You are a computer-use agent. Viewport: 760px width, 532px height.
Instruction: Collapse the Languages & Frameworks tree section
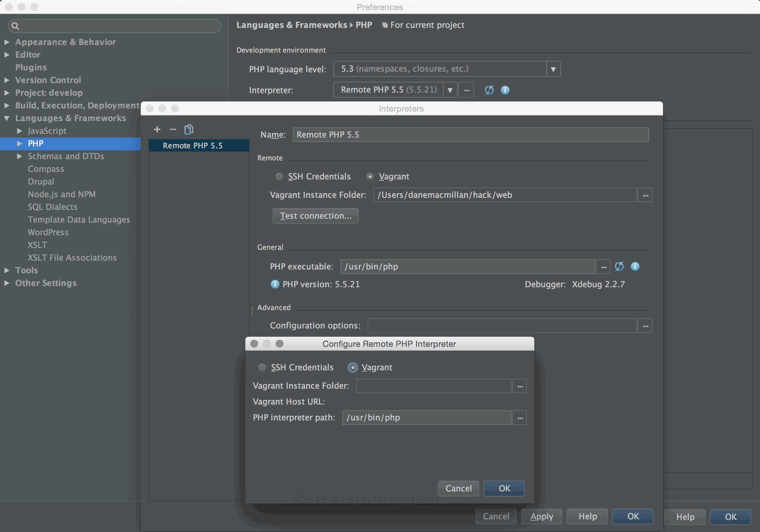(7, 118)
